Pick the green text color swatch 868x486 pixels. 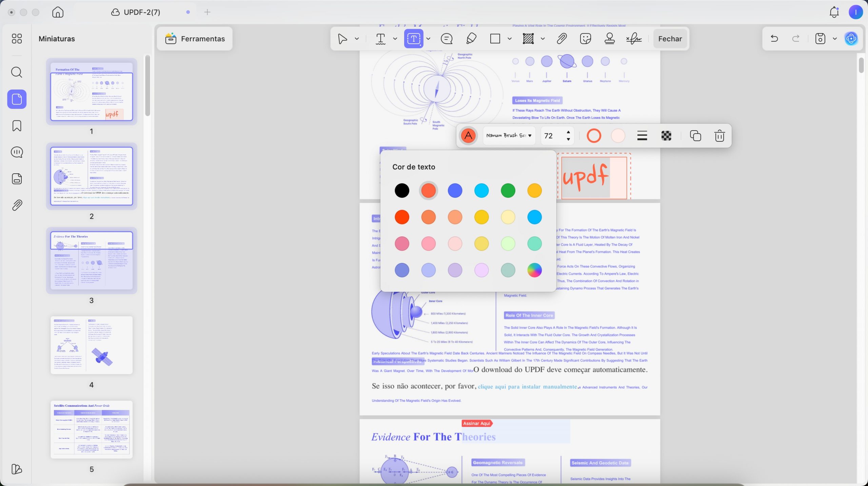[508, 191]
